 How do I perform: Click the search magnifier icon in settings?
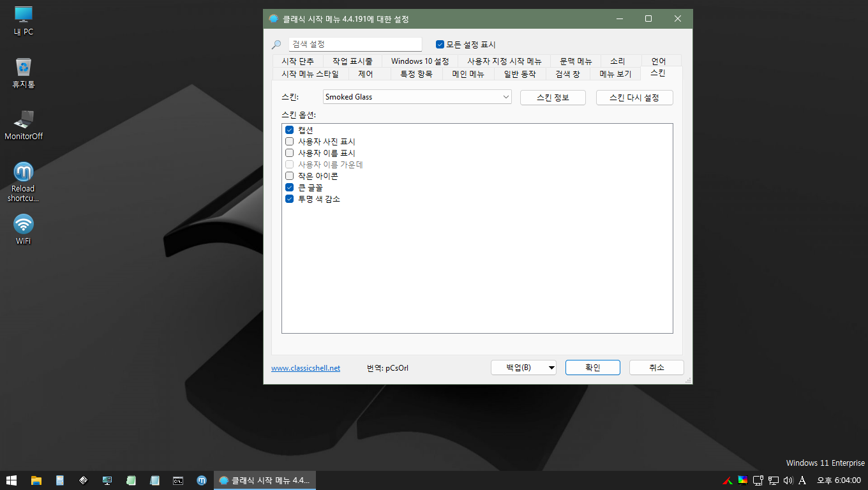[276, 45]
